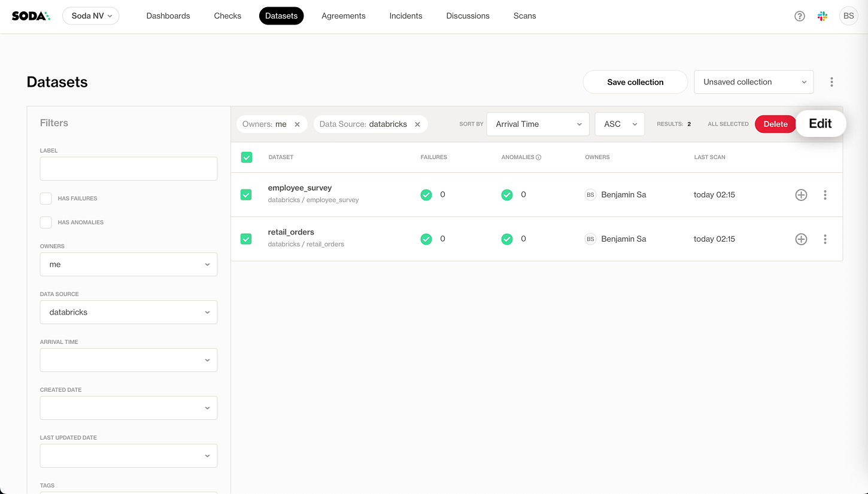This screenshot has height=494, width=868.
Task: Toggle the select-all datasets checkbox
Action: [x=246, y=157]
